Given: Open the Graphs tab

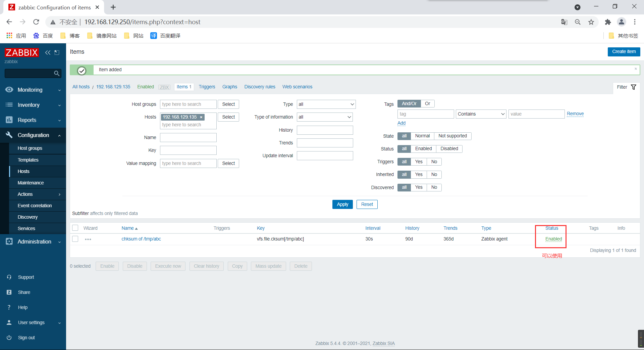Looking at the screenshot, I should coord(230,87).
